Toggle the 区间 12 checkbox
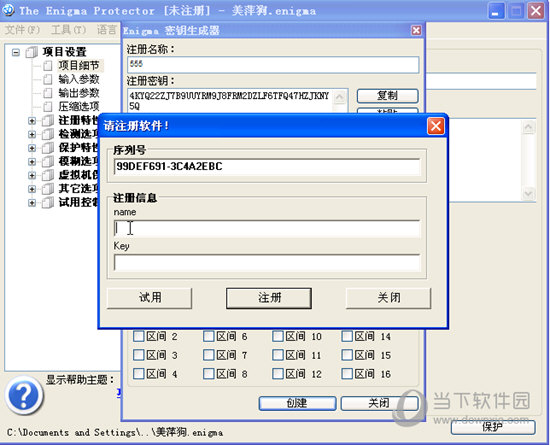This screenshot has width=550, height=445. coord(278,373)
